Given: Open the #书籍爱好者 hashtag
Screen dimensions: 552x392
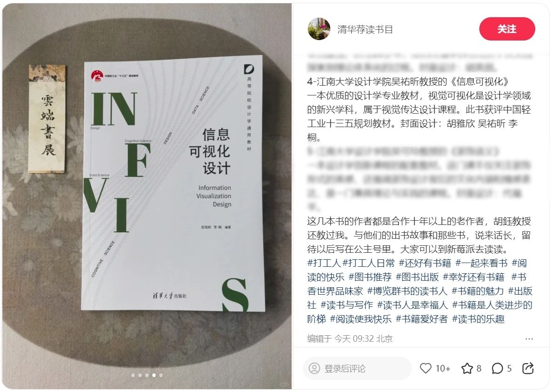Looking at the screenshot, I should pyautogui.click(x=422, y=319).
